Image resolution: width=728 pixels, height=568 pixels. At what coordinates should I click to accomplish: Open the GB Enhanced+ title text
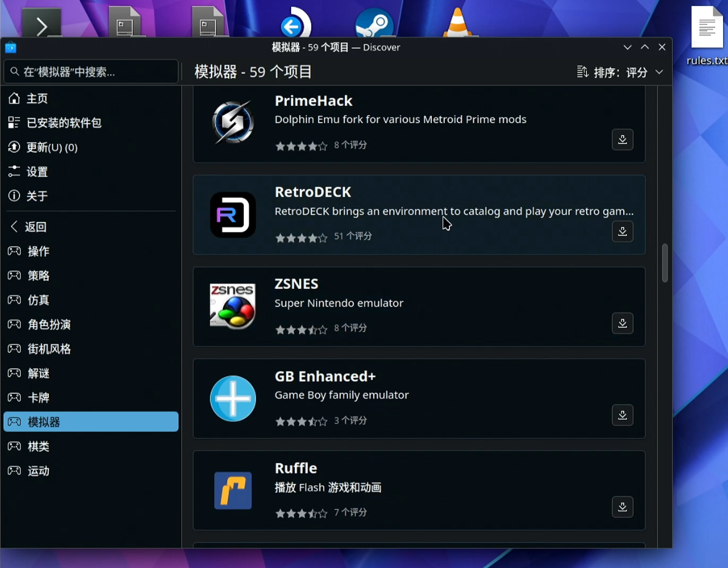click(x=325, y=376)
